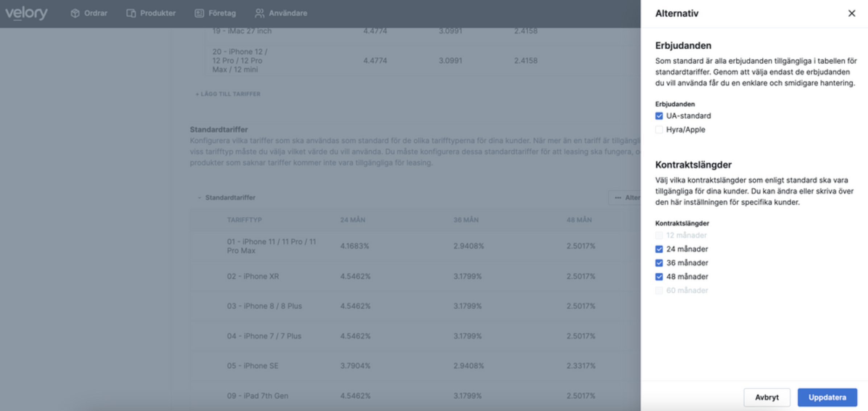Click the Avbryt button
Screen dimensions: 868x411
click(767, 397)
